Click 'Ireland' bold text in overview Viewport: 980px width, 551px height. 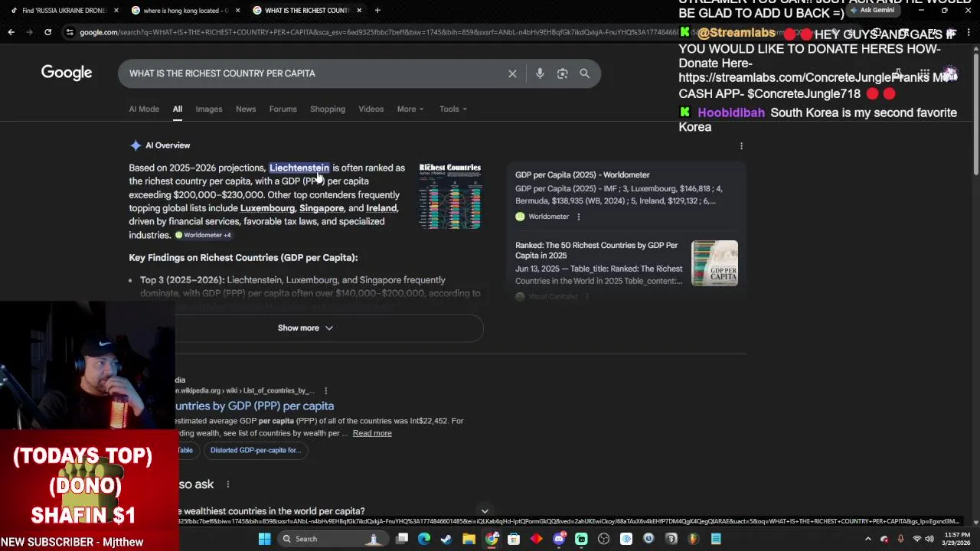(x=381, y=208)
